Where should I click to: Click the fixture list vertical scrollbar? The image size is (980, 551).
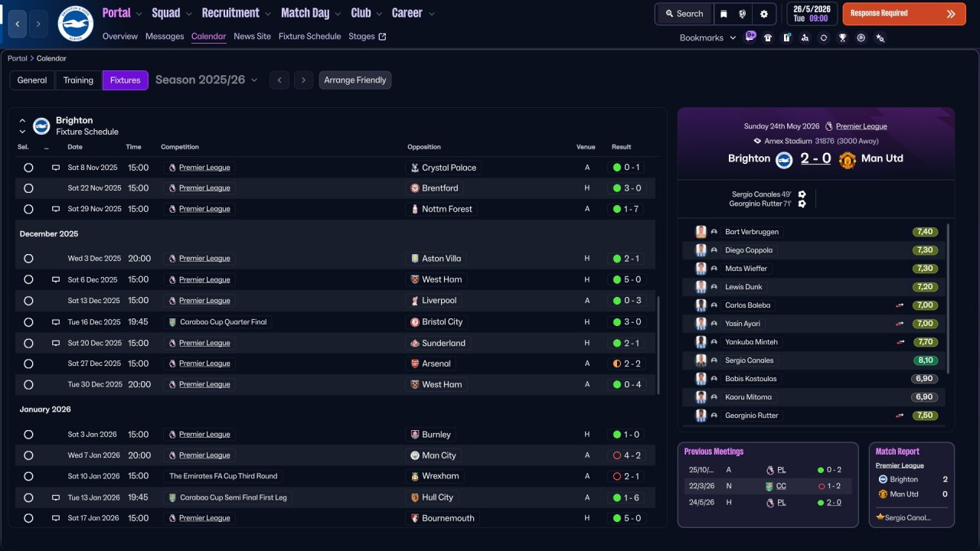point(658,346)
